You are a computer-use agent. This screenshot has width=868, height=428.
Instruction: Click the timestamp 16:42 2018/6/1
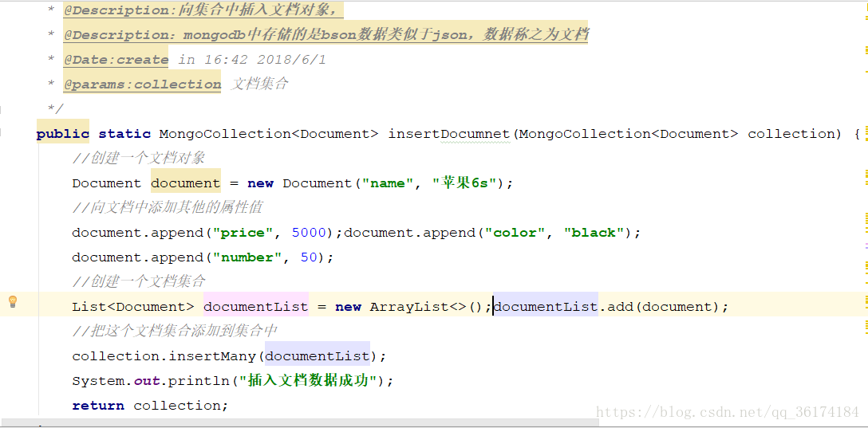click(x=266, y=59)
